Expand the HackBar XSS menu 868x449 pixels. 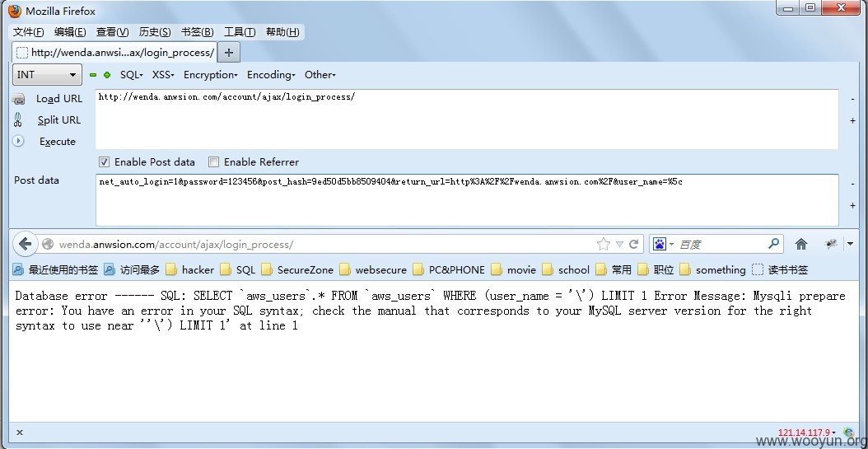(163, 75)
